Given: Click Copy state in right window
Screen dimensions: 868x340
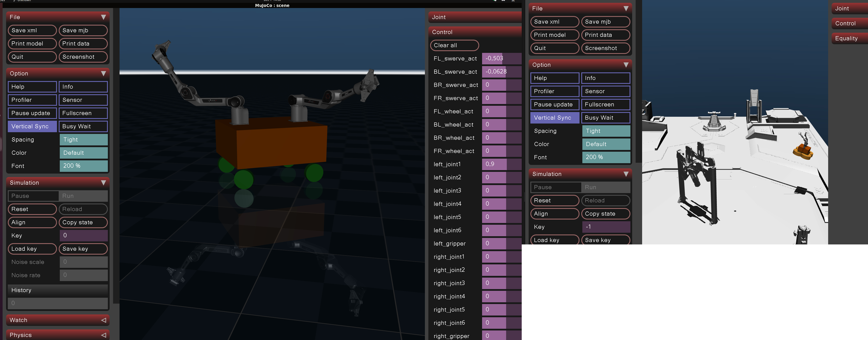Looking at the screenshot, I should click(x=606, y=213).
